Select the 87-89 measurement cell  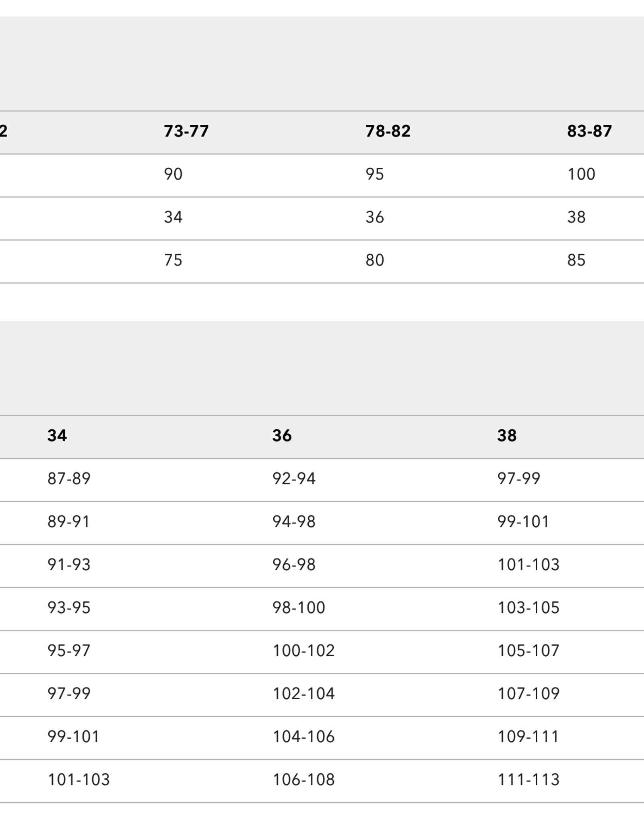[x=69, y=479]
